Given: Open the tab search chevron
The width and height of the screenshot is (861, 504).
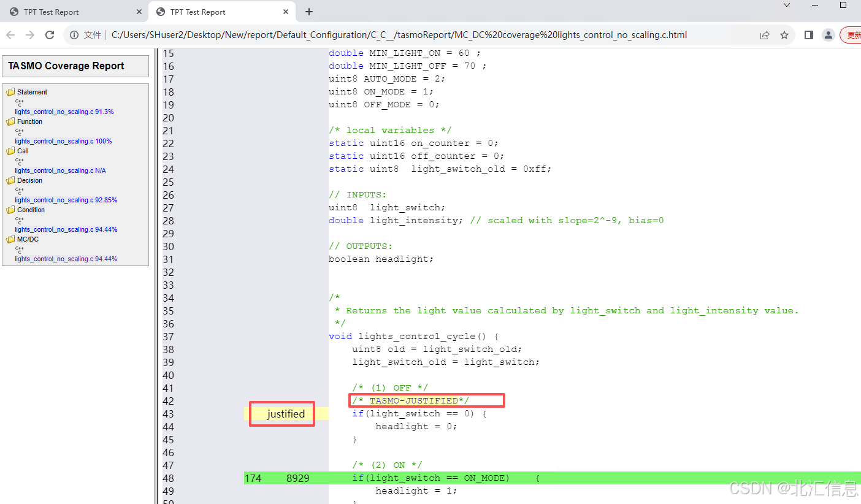Looking at the screenshot, I should (787, 5).
